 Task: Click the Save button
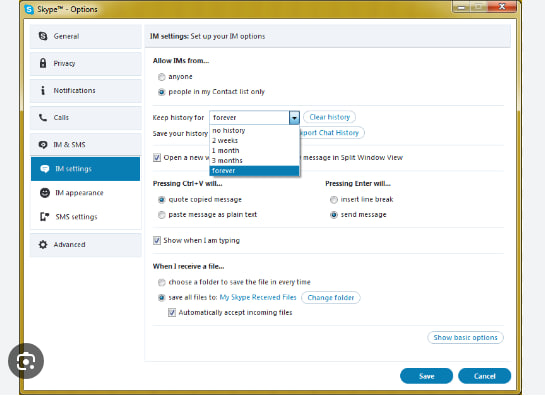pyautogui.click(x=426, y=376)
